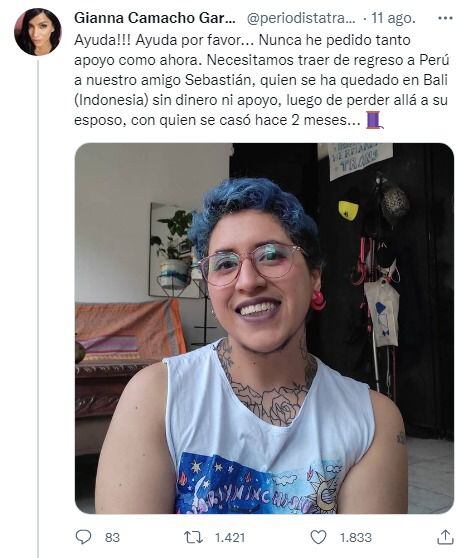Click the white tote bag in photo
This screenshot has height=558, width=464.
tap(381, 312)
